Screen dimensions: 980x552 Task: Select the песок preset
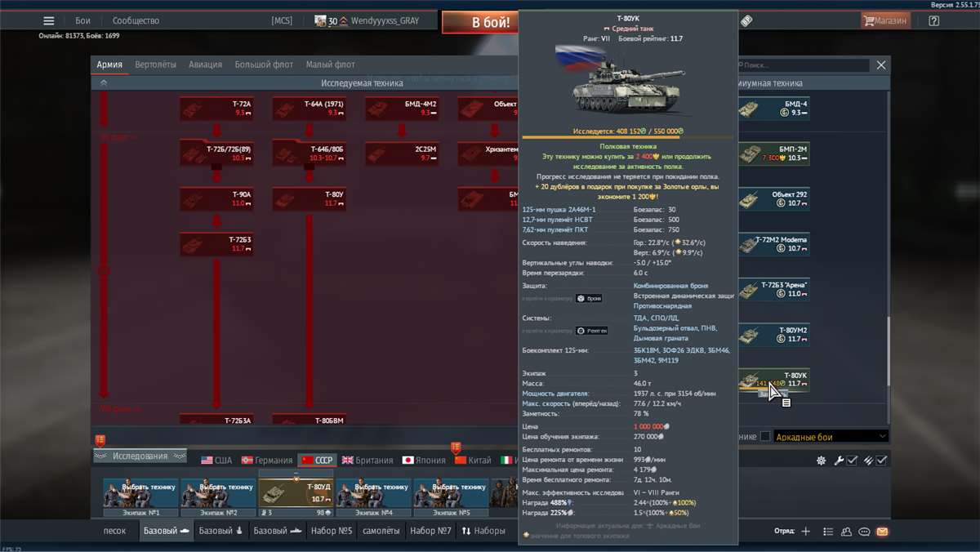tap(115, 531)
